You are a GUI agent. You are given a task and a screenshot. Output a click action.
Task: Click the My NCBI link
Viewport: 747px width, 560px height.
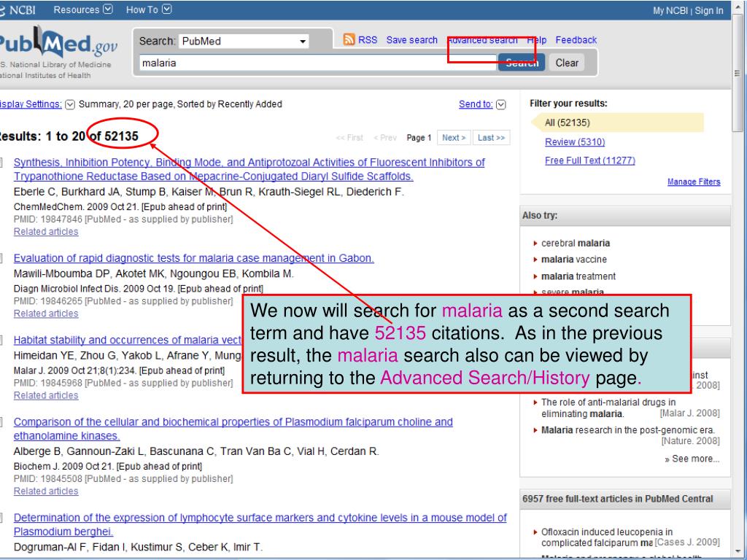tap(670, 10)
